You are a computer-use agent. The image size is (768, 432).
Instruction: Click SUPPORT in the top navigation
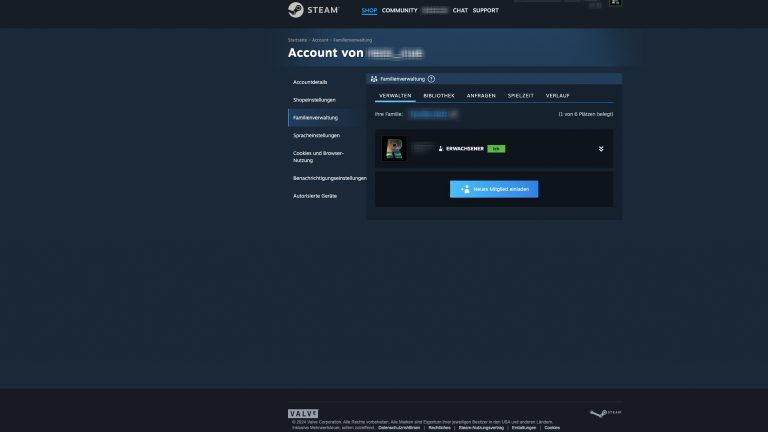point(486,10)
